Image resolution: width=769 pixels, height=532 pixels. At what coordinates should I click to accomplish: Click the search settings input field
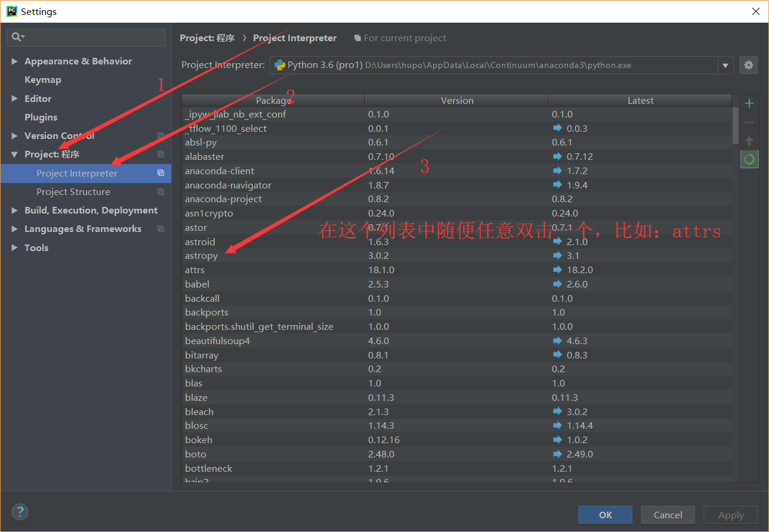pos(86,37)
